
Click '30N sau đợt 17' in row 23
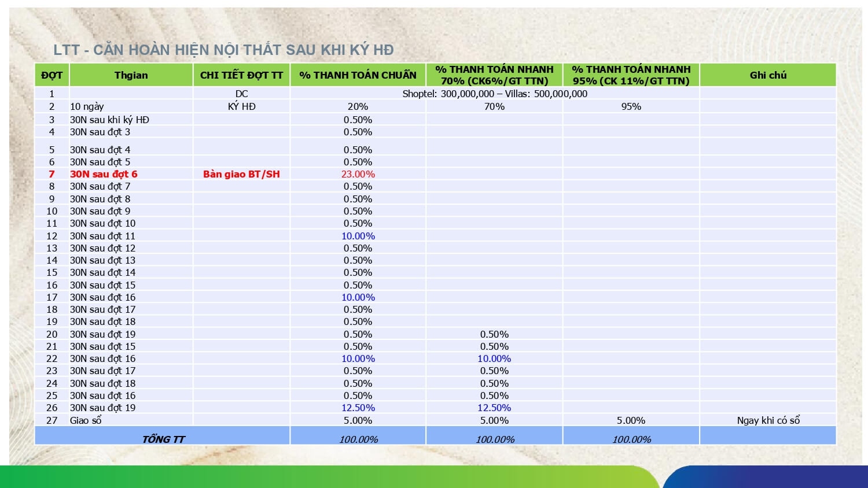click(x=131, y=371)
